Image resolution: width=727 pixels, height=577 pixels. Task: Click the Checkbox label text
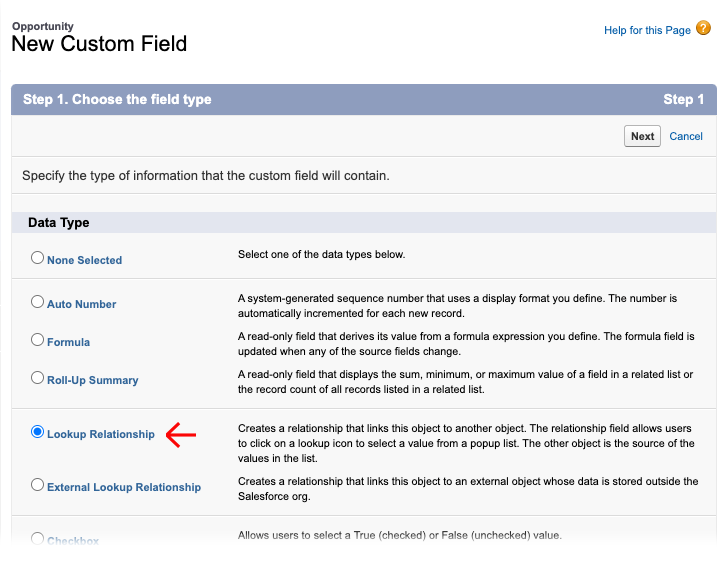73,541
